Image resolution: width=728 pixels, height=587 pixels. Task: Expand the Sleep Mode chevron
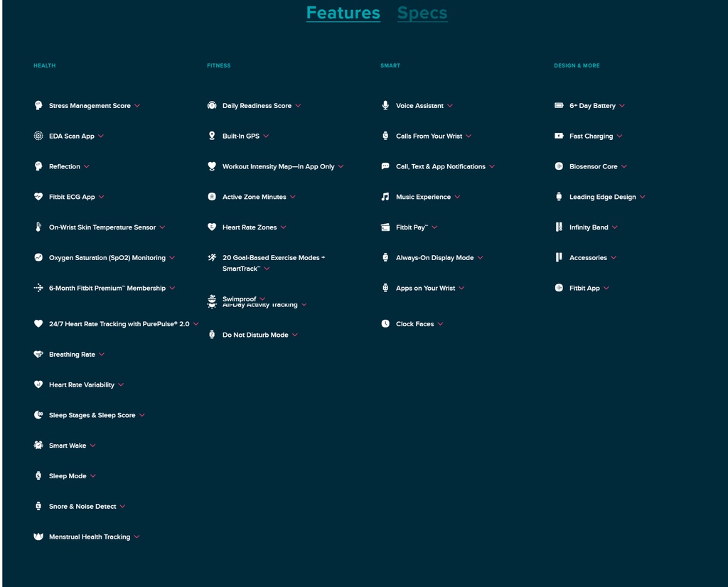tap(93, 476)
